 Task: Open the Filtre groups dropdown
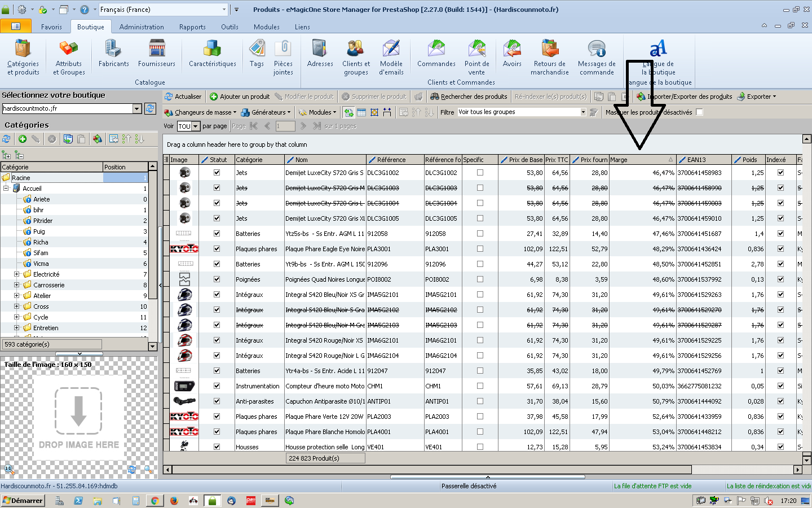(x=583, y=112)
